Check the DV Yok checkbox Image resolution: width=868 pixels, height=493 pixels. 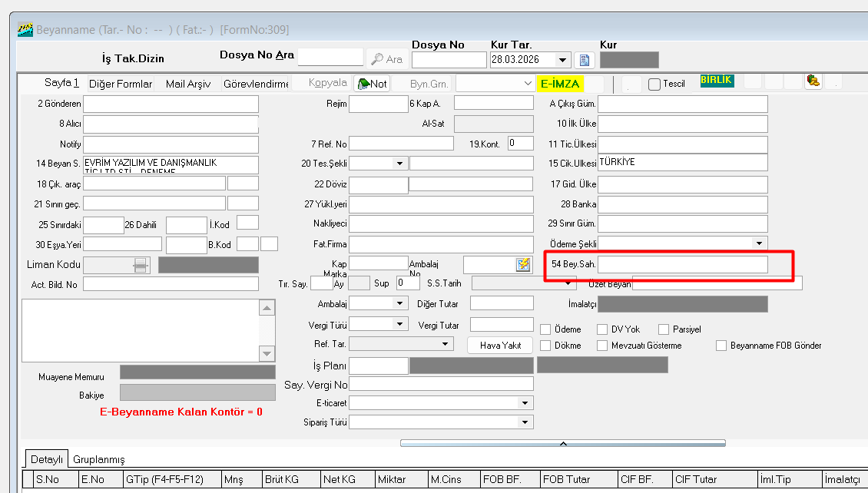click(x=603, y=329)
